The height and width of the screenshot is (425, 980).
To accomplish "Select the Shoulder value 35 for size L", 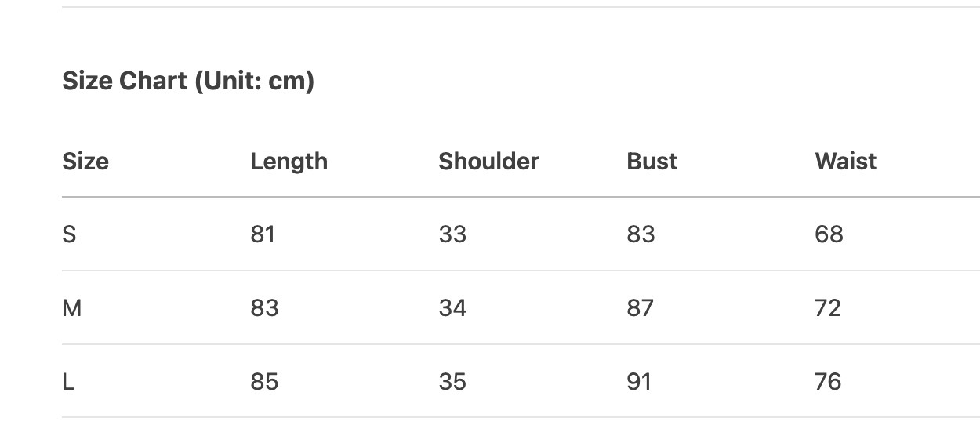I will pos(452,382).
